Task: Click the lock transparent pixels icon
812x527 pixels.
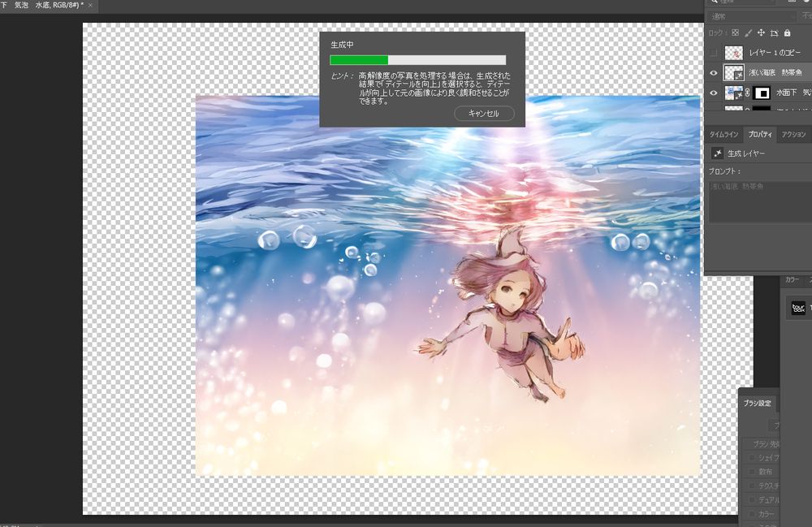Action: coord(735,32)
